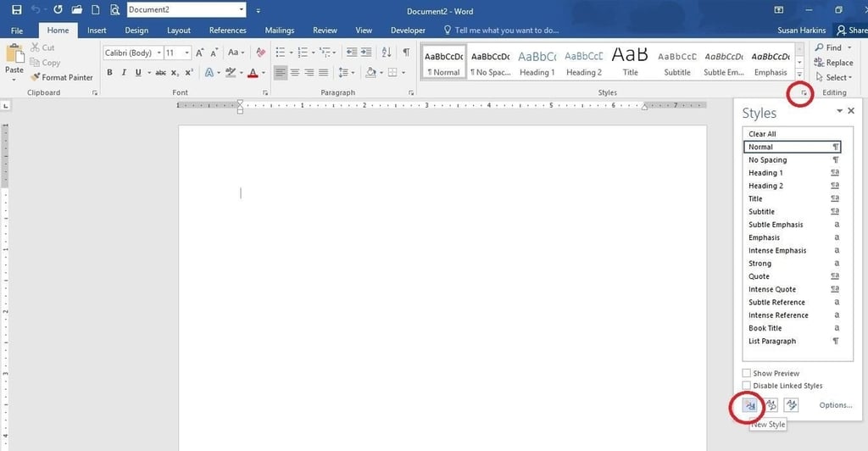
Task: Apply the Heading 1 style from the gallery
Action: [537, 62]
